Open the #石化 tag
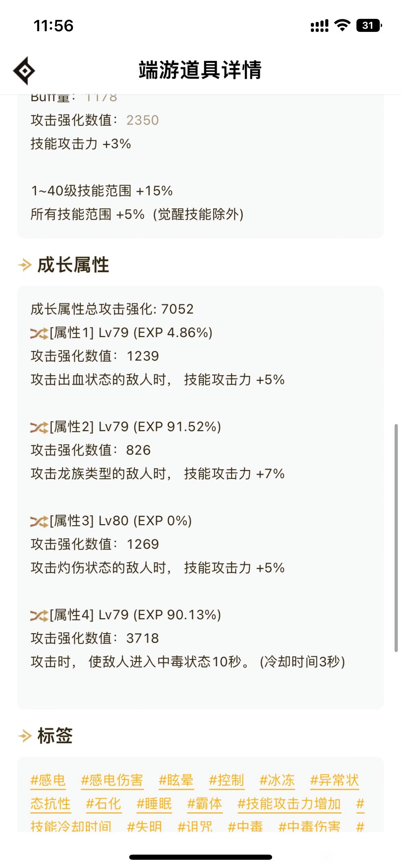 (104, 804)
